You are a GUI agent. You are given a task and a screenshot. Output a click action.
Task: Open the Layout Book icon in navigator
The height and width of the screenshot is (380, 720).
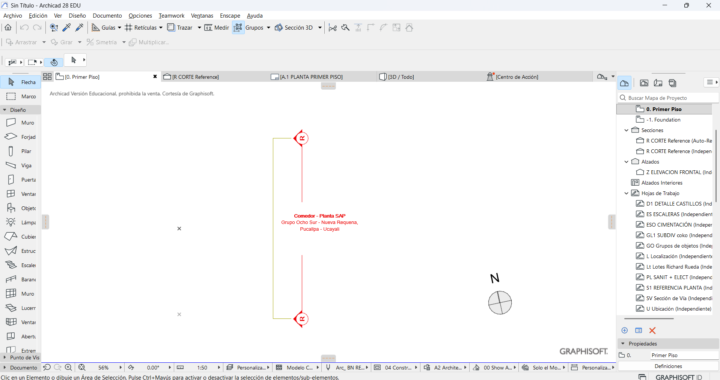pos(658,83)
